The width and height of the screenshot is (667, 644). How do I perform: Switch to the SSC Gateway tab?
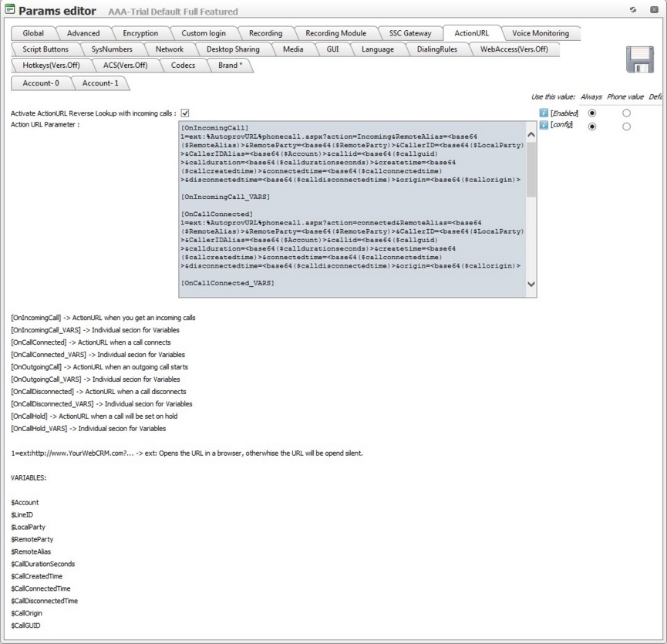[x=410, y=33]
